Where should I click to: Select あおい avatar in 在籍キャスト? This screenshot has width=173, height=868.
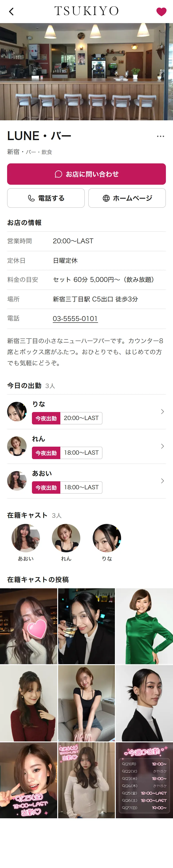26,538
